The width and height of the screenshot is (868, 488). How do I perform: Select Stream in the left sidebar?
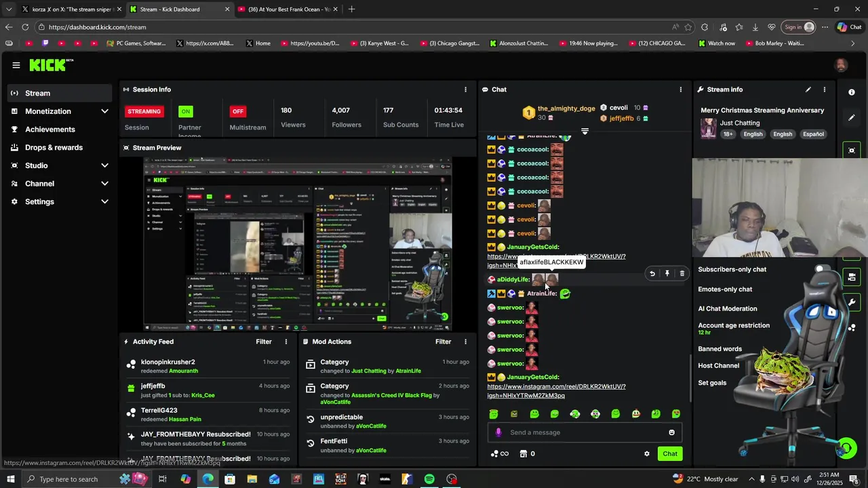tap(61, 94)
